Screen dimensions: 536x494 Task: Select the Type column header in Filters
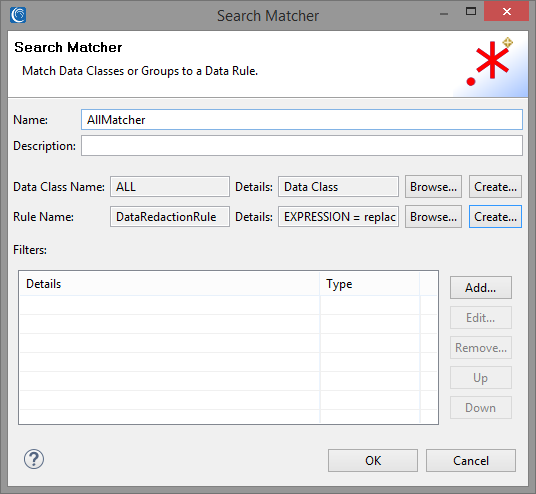pos(370,284)
